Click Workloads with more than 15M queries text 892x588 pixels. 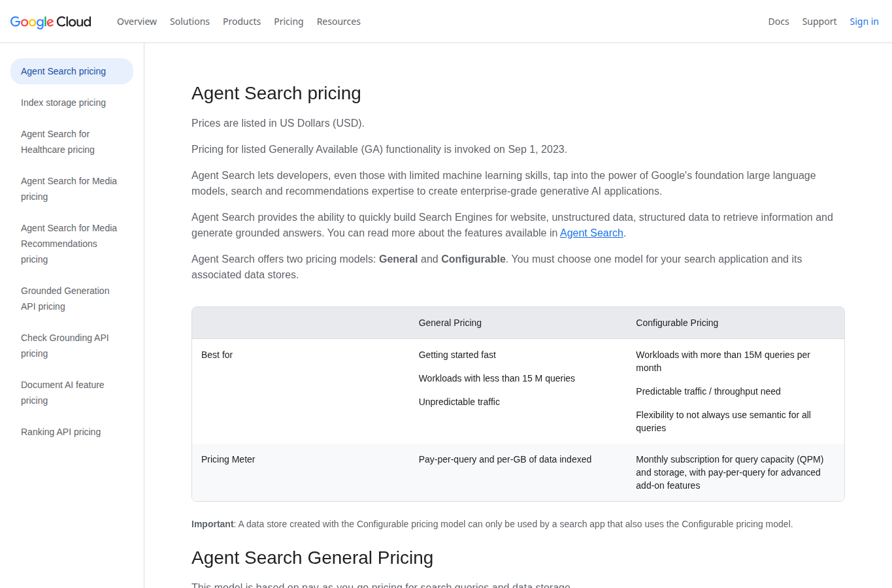point(723,361)
